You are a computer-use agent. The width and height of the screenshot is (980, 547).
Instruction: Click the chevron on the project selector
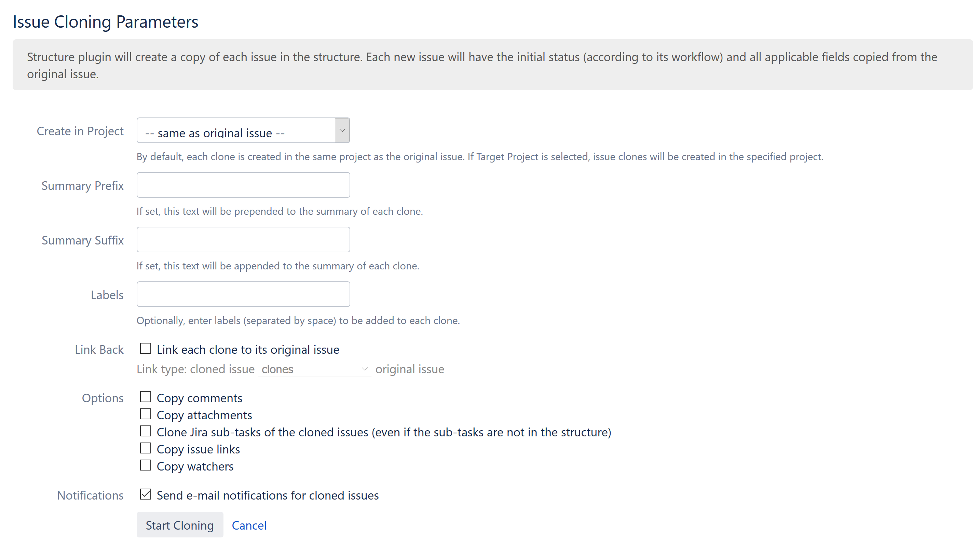click(x=342, y=130)
